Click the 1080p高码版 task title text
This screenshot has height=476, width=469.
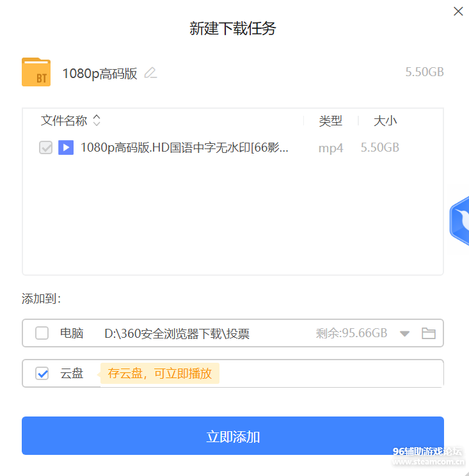click(x=100, y=73)
